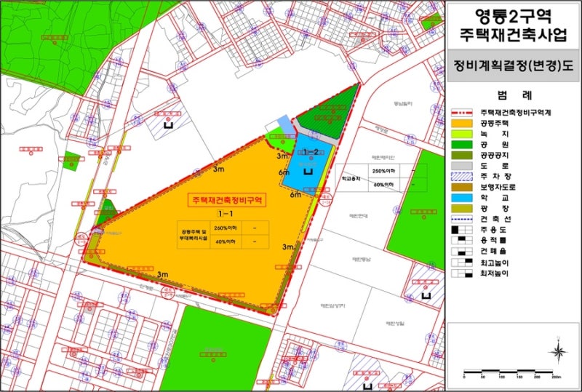This screenshot has height=392, width=582.
Task: Click the 최고높이 legend grid symbol
Action: pyautogui.click(x=462, y=263)
